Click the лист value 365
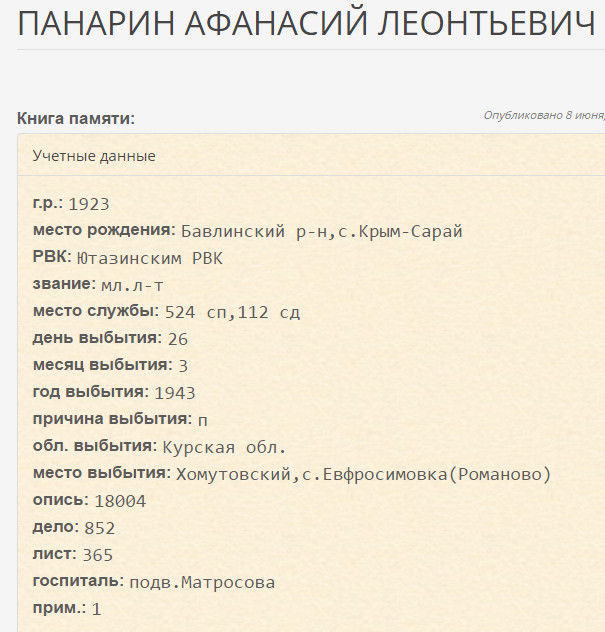 click(x=98, y=555)
